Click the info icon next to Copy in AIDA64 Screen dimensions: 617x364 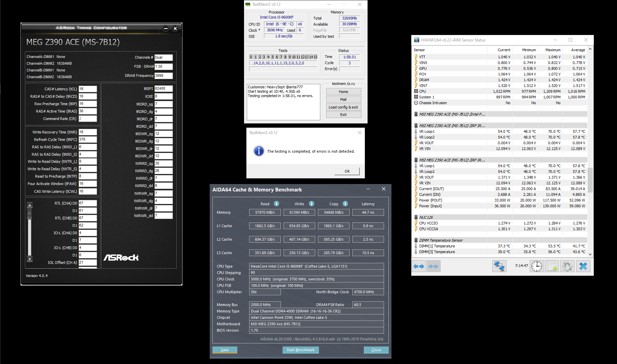[x=345, y=204]
